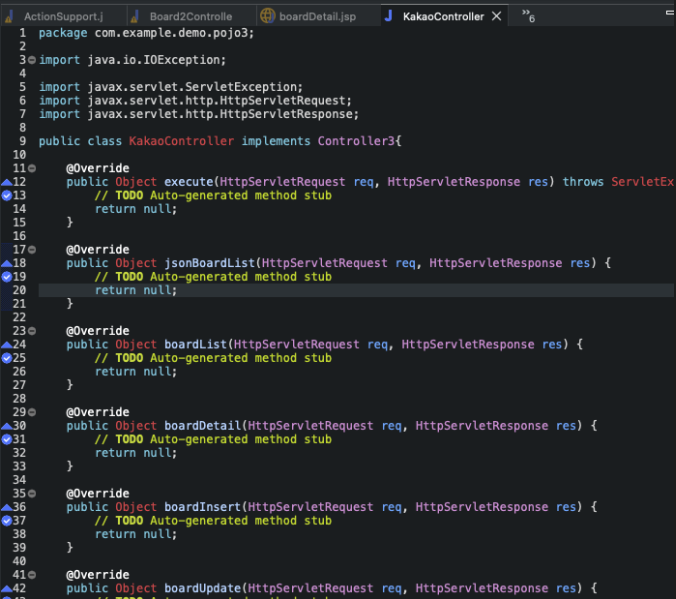Click the minimize editor area icon
676x599 pixels.
click(x=670, y=13)
